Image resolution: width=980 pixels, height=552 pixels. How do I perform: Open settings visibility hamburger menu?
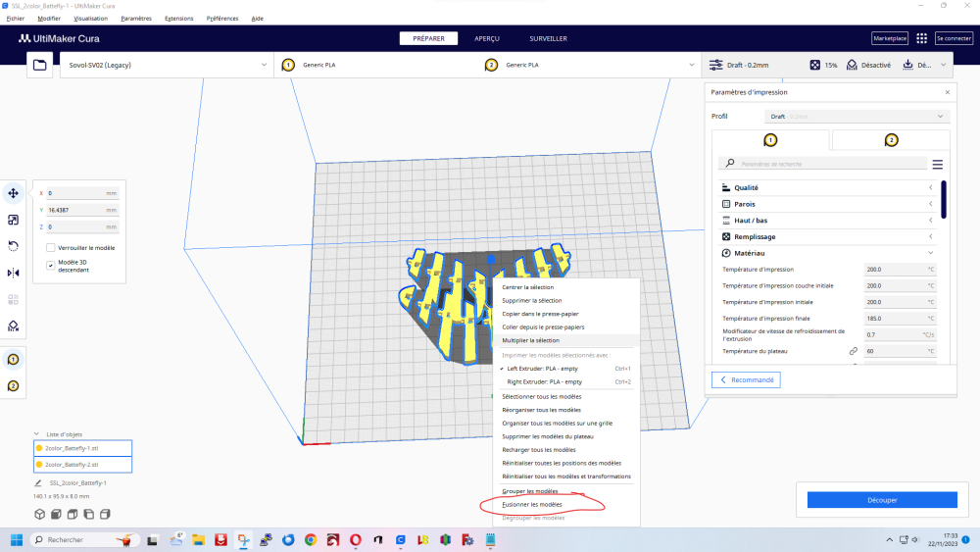click(938, 165)
